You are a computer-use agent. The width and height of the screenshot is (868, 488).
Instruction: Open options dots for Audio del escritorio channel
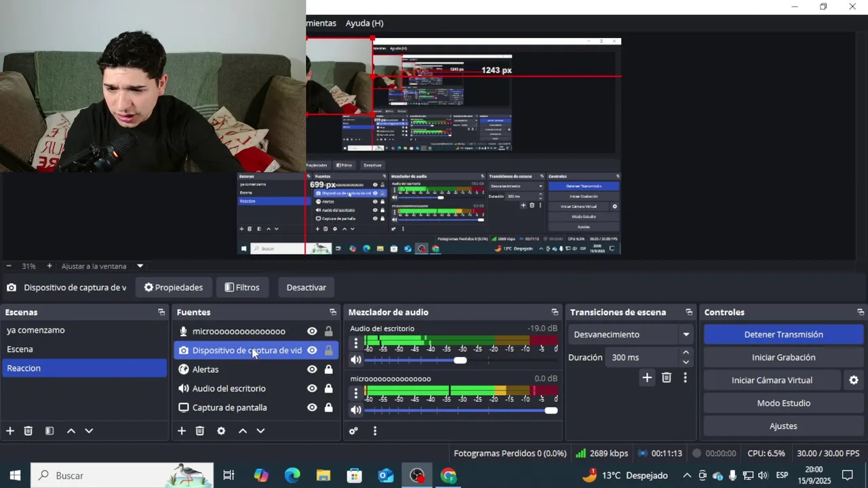pos(356,344)
